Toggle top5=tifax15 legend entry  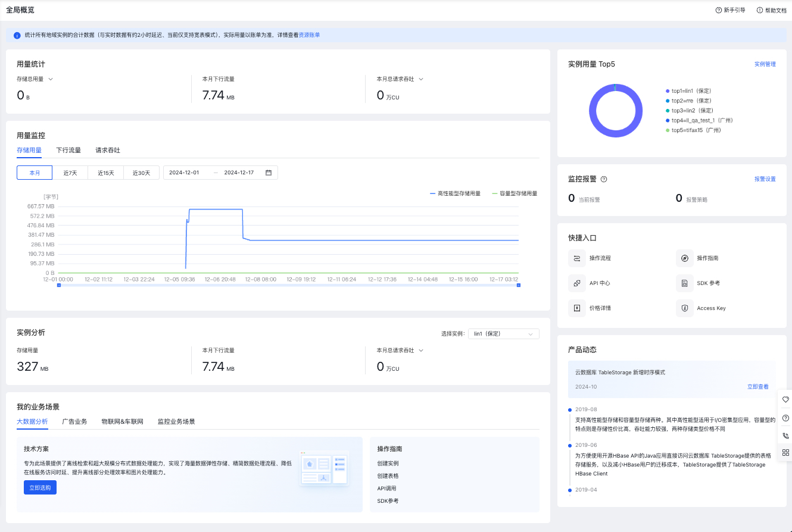click(x=693, y=130)
